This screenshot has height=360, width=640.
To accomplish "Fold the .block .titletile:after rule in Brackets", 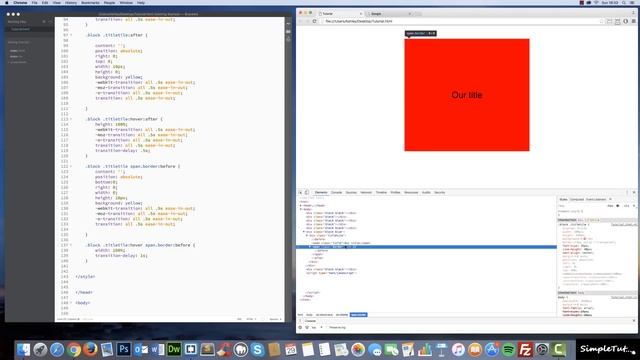I will (71, 35).
